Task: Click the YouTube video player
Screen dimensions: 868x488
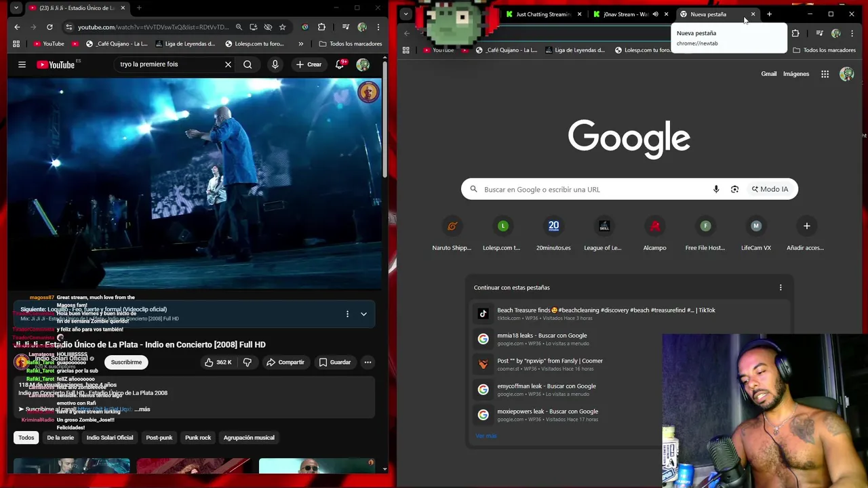Action: pyautogui.click(x=195, y=184)
